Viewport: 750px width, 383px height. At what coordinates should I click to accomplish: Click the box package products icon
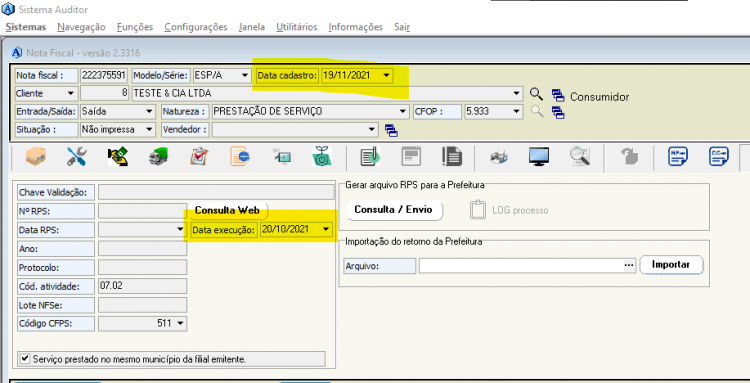point(36,156)
